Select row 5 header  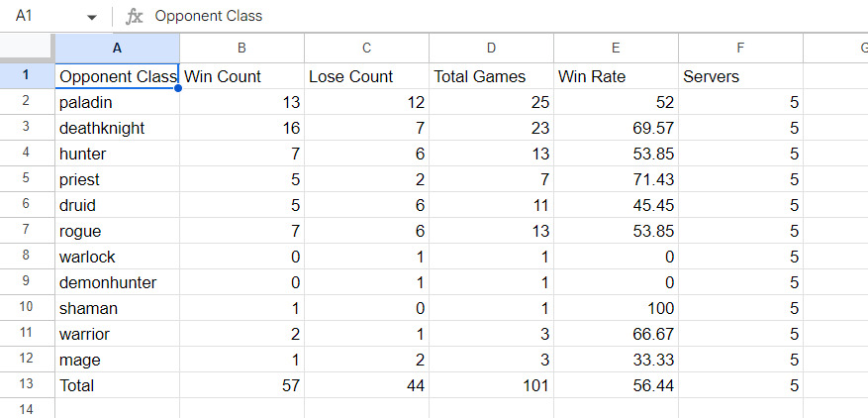(x=27, y=179)
